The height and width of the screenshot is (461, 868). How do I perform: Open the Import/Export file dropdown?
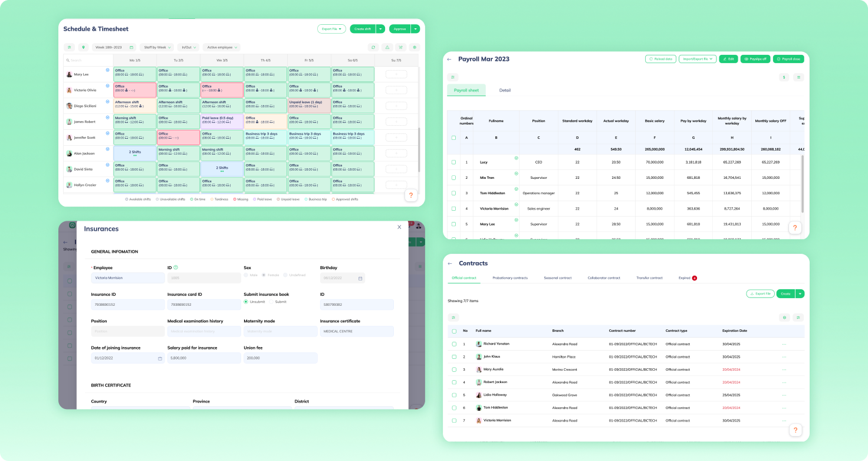(697, 59)
